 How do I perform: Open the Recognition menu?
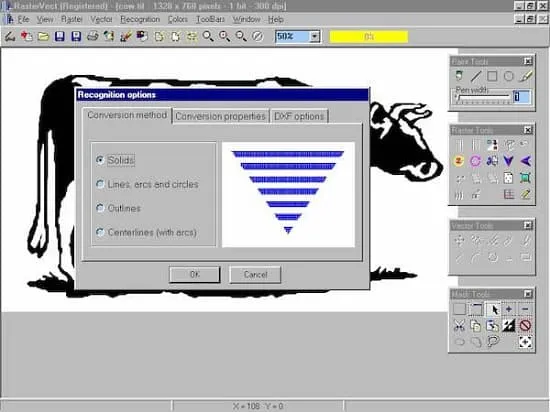click(140, 19)
